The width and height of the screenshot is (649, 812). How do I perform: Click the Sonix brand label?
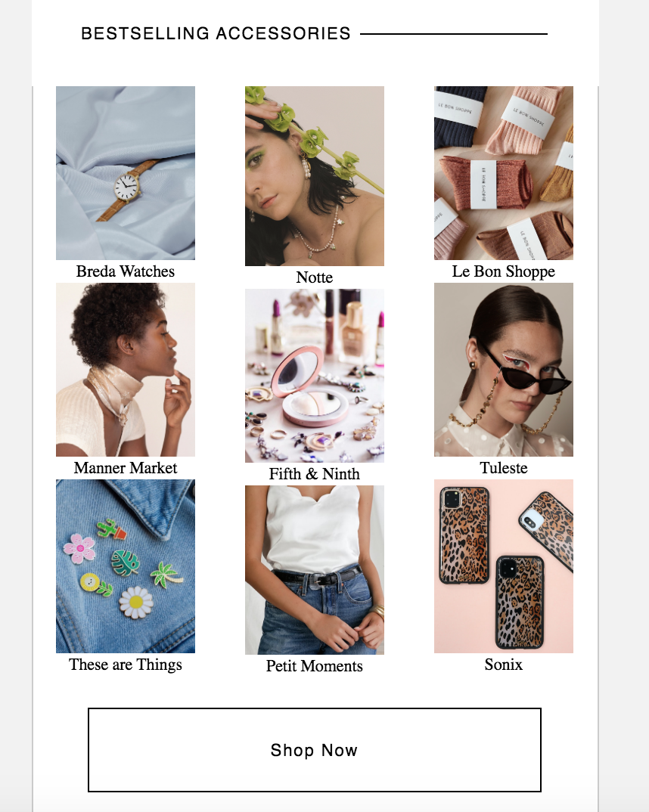[504, 665]
